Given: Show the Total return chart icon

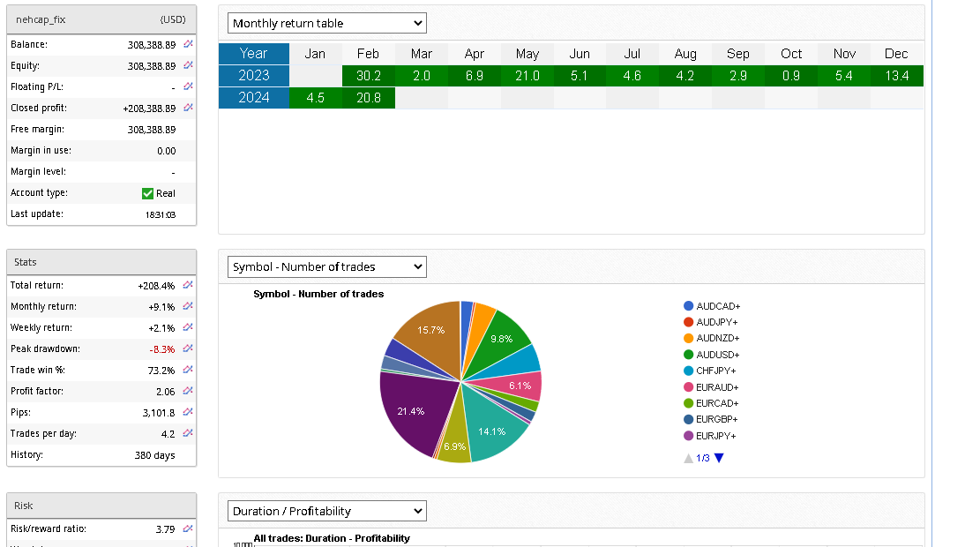Looking at the screenshot, I should point(188,286).
